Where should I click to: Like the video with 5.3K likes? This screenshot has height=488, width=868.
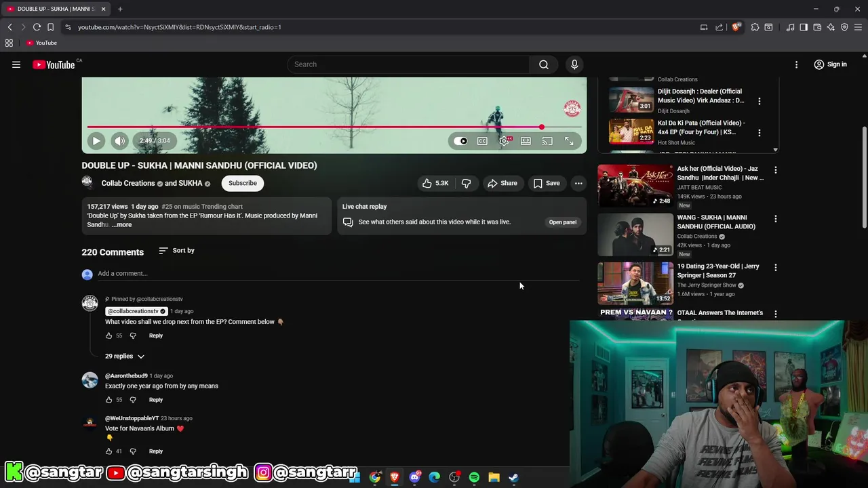click(435, 183)
